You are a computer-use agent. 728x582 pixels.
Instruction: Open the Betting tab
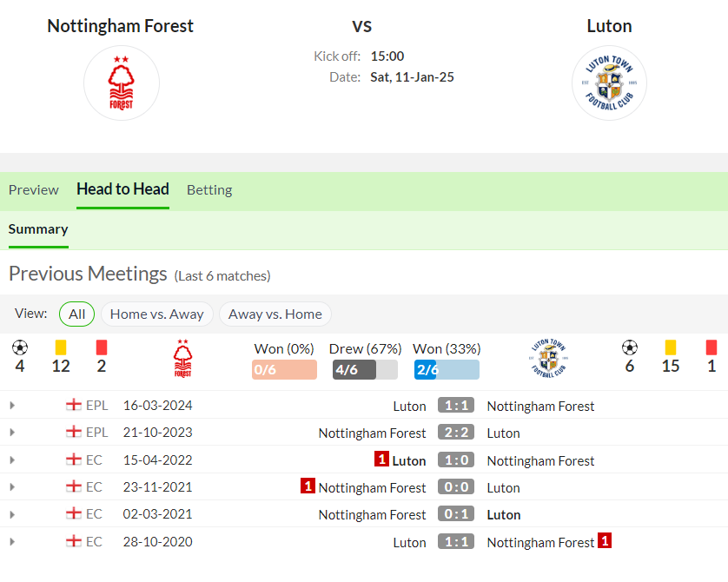[209, 190]
